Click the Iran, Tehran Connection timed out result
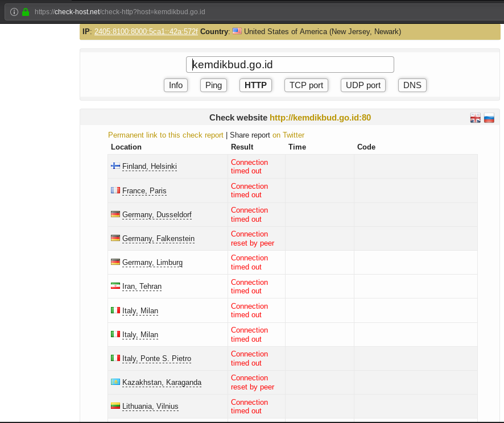Screen dimensions: 504x423 coord(249,287)
